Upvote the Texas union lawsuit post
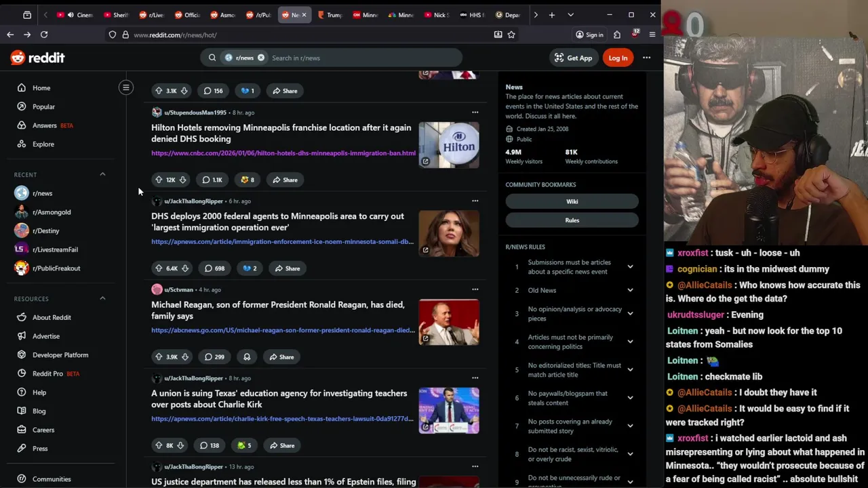The width and height of the screenshot is (868, 488). click(x=159, y=445)
